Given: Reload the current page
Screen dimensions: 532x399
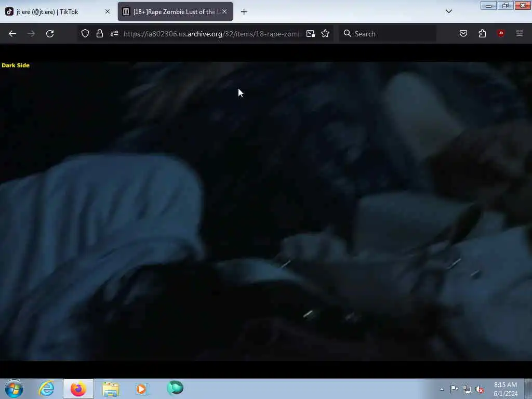Looking at the screenshot, I should coord(50,34).
